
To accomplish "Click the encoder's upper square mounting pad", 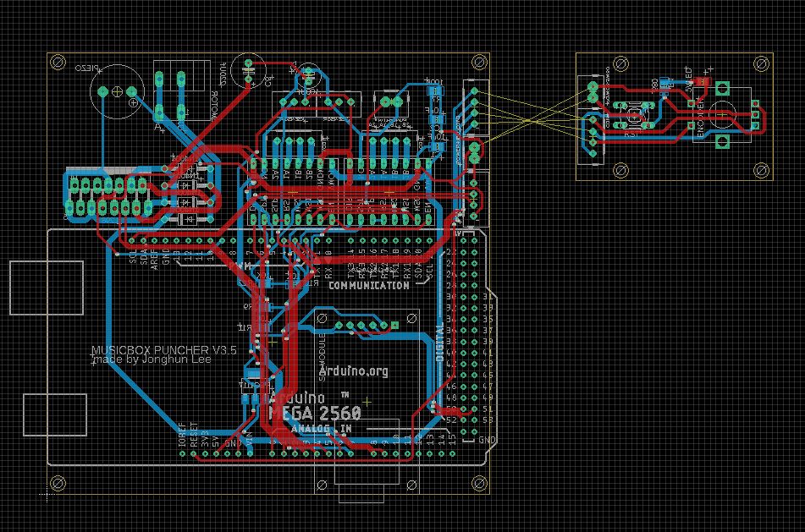I will [x=722, y=88].
